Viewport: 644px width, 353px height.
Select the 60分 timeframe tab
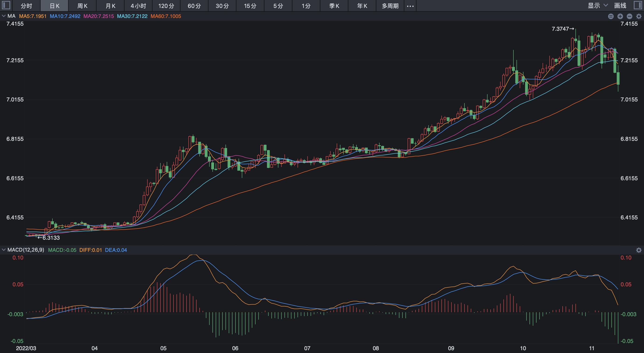[194, 6]
